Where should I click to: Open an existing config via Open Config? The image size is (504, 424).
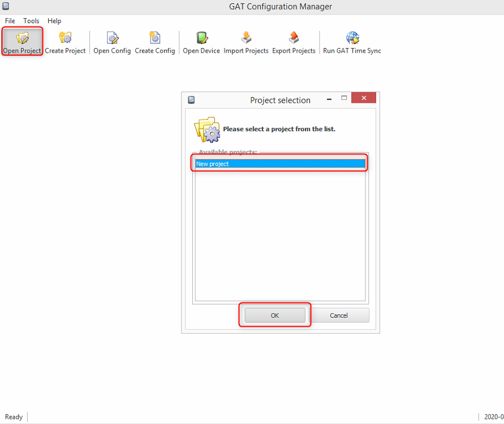tap(112, 38)
